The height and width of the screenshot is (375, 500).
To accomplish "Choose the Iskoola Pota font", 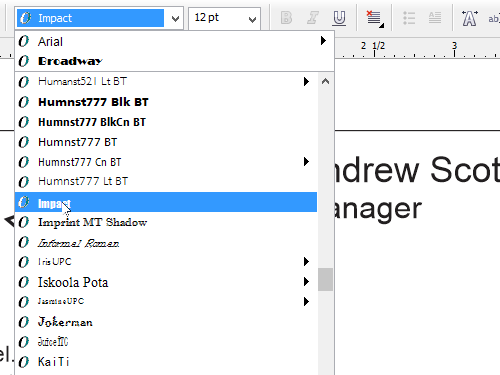I will 166,282.
